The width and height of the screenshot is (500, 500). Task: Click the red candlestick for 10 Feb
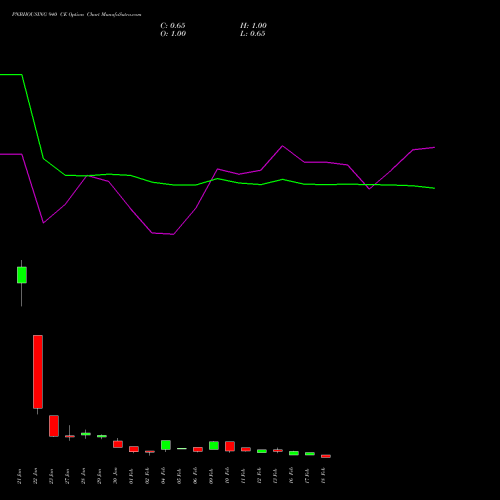tap(230, 446)
